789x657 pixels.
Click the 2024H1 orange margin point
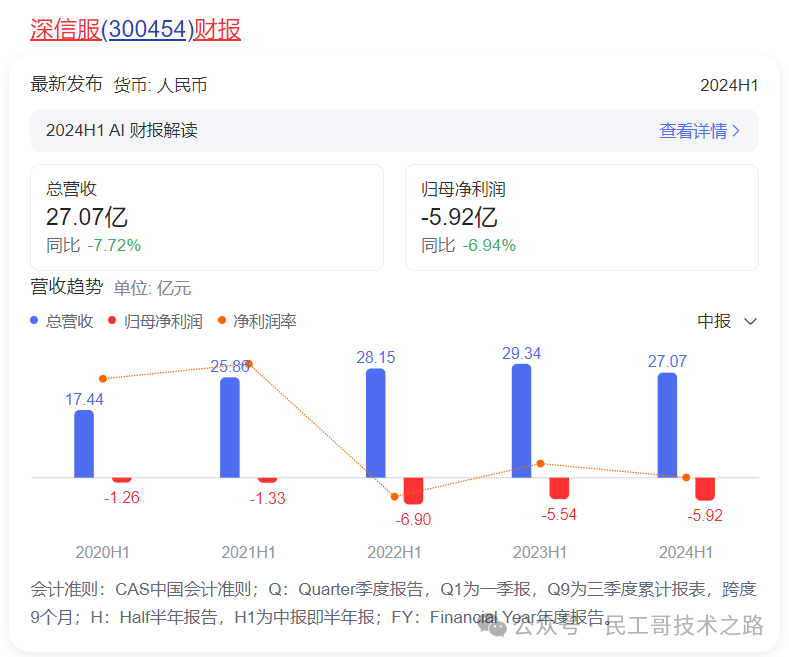click(x=686, y=477)
